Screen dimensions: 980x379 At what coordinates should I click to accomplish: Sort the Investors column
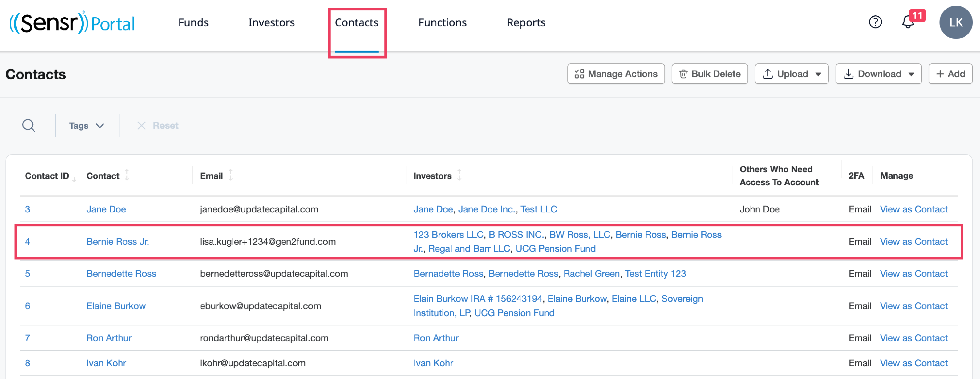tap(459, 175)
